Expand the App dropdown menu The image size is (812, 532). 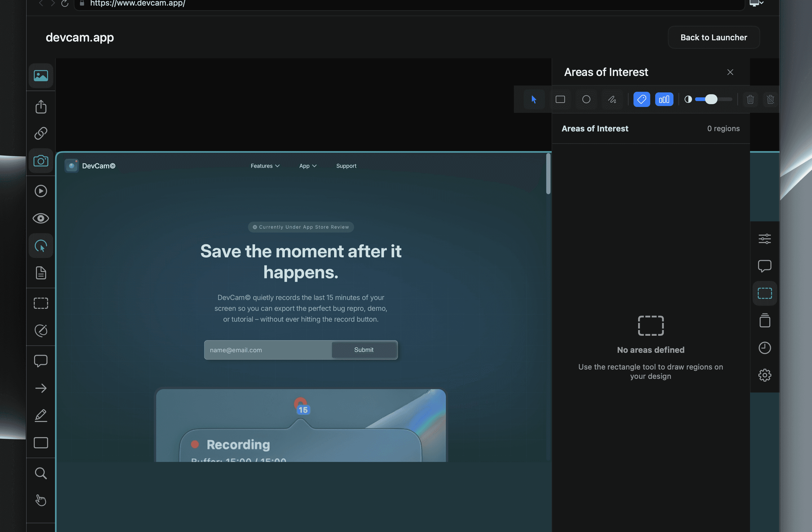(307, 166)
